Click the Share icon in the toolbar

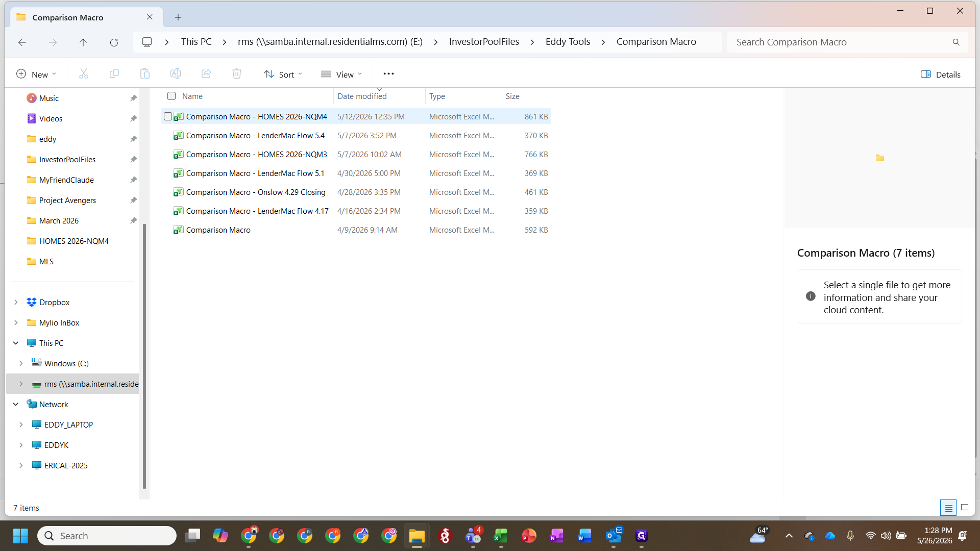pyautogui.click(x=206, y=74)
